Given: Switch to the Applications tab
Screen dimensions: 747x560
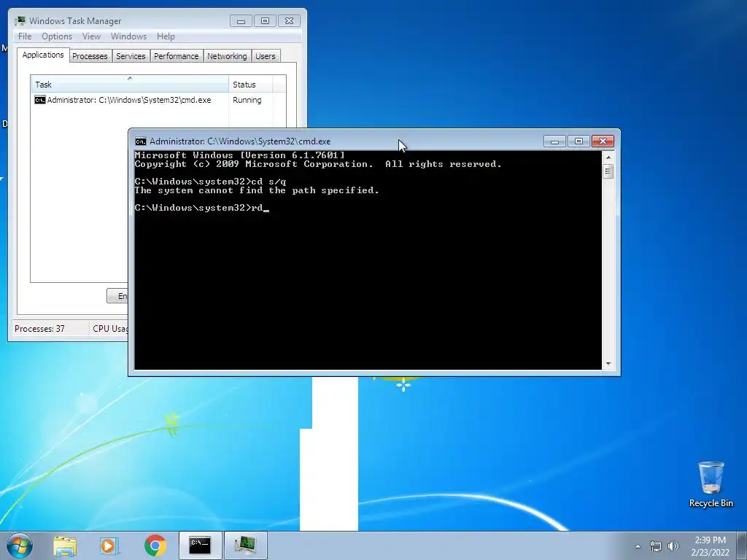Looking at the screenshot, I should [x=43, y=55].
